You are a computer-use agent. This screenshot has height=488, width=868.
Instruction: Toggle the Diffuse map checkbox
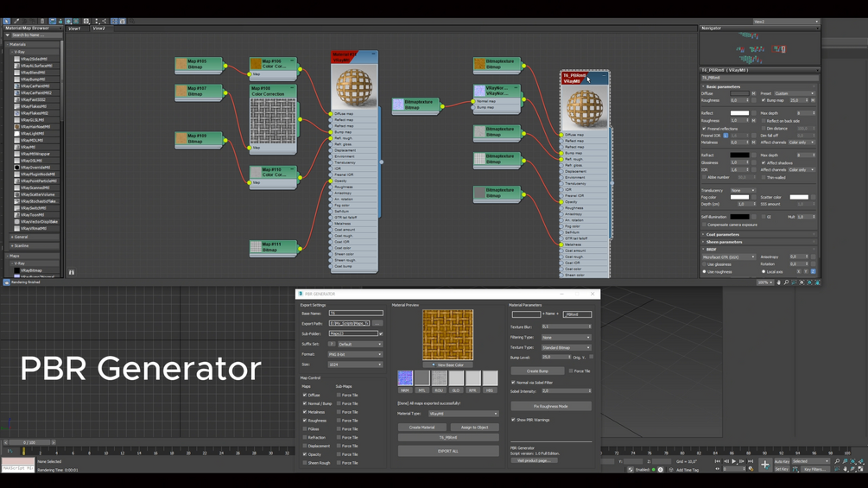(305, 395)
